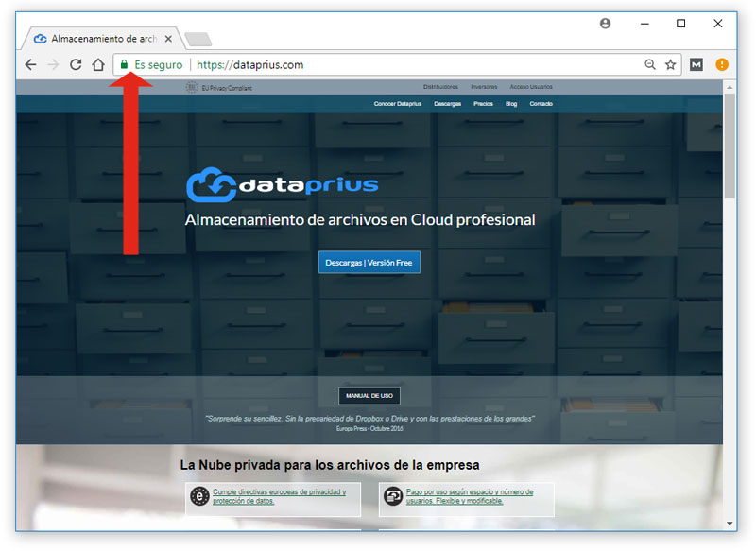Follow the Inversores link

tap(484, 87)
